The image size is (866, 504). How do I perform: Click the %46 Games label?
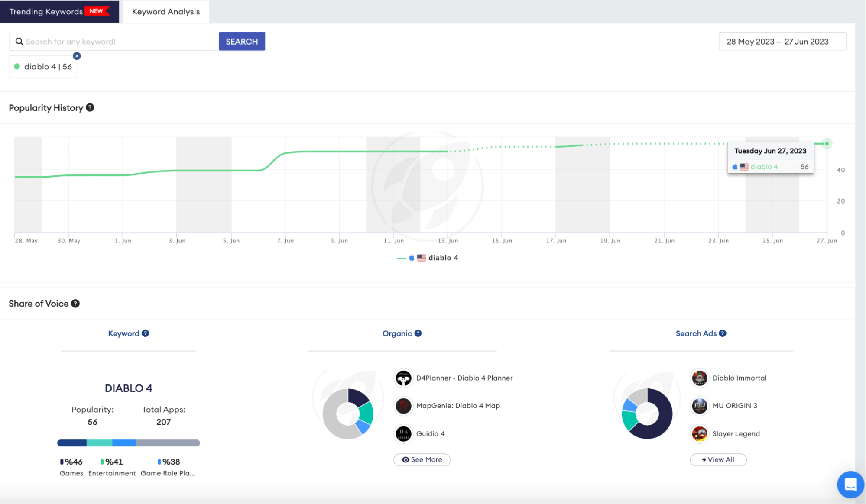(71, 467)
